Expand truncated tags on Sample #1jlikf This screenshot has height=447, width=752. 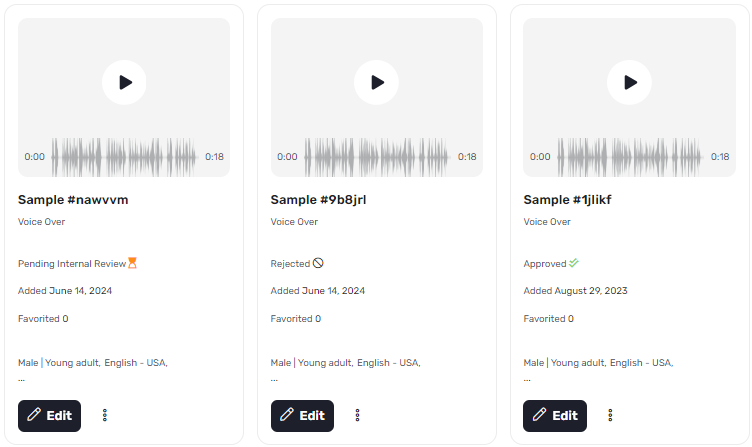click(x=527, y=379)
